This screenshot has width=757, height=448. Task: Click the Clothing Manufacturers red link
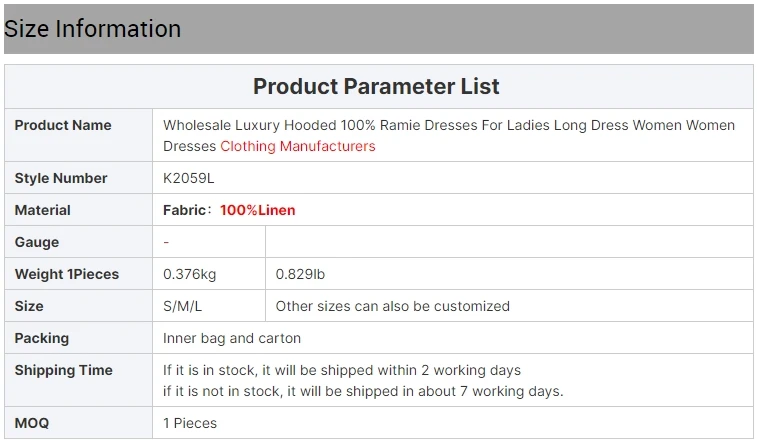coord(298,146)
